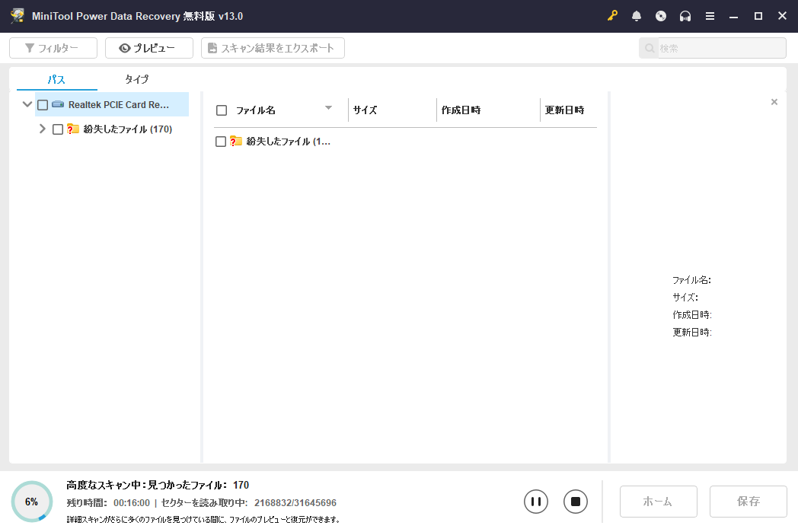Close the preview details panel

pyautogui.click(x=774, y=102)
